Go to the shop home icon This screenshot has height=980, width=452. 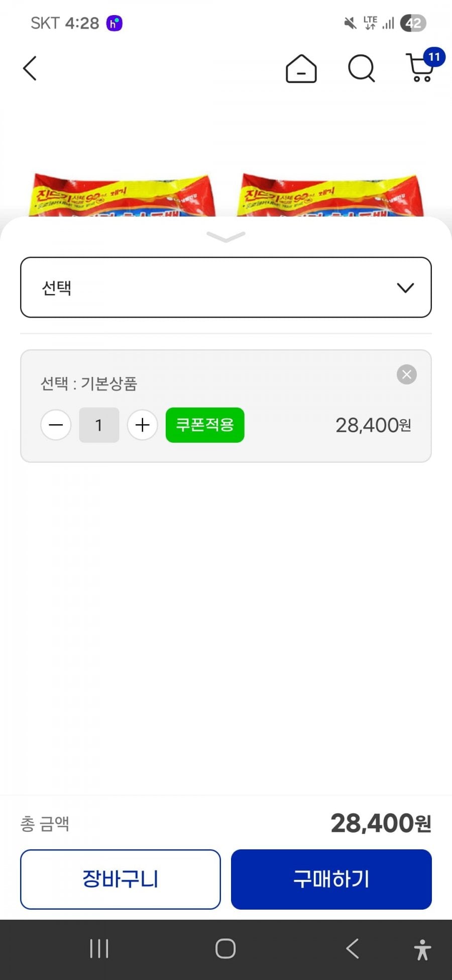(x=301, y=68)
